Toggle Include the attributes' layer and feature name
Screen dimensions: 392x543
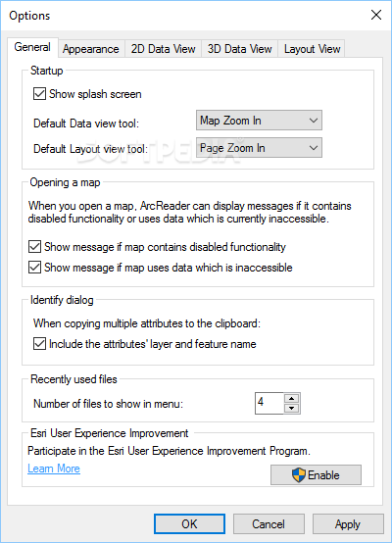(39, 344)
